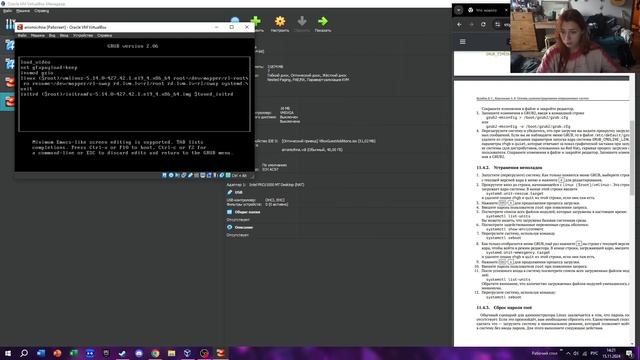Open Steam from the taskbar
This screenshot has width=640, height=360.
pos(122,353)
